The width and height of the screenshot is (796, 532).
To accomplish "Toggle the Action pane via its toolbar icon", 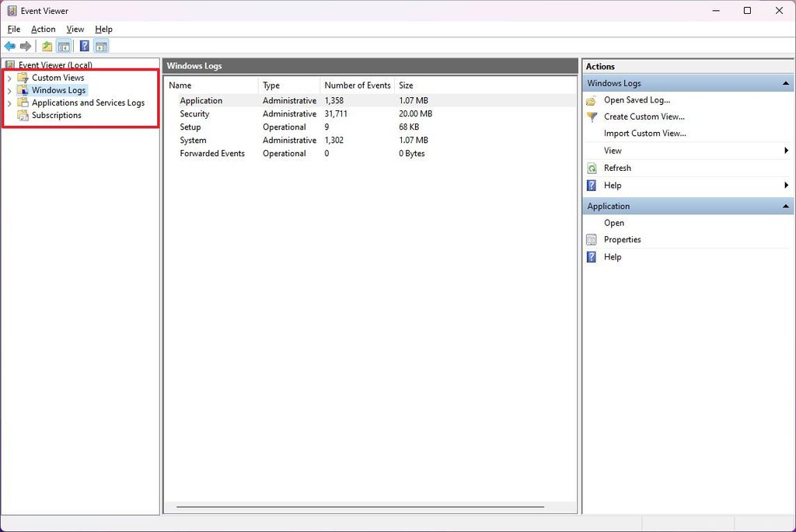I will coord(101,46).
